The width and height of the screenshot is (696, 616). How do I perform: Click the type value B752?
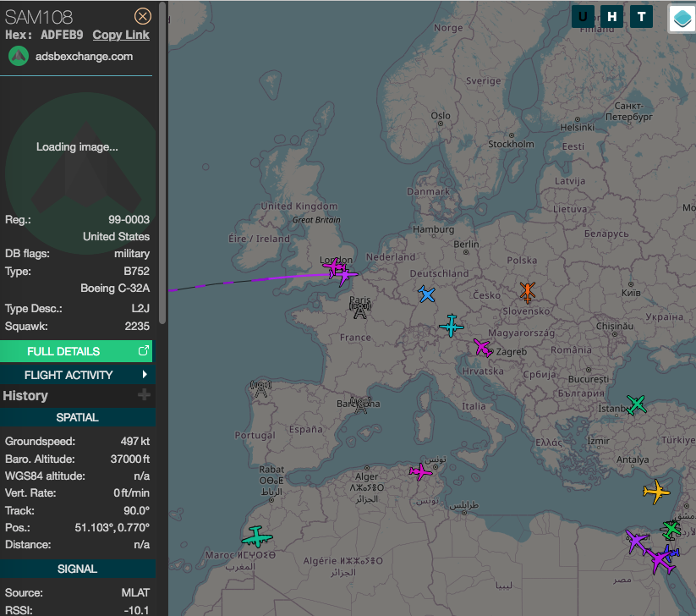click(x=137, y=271)
